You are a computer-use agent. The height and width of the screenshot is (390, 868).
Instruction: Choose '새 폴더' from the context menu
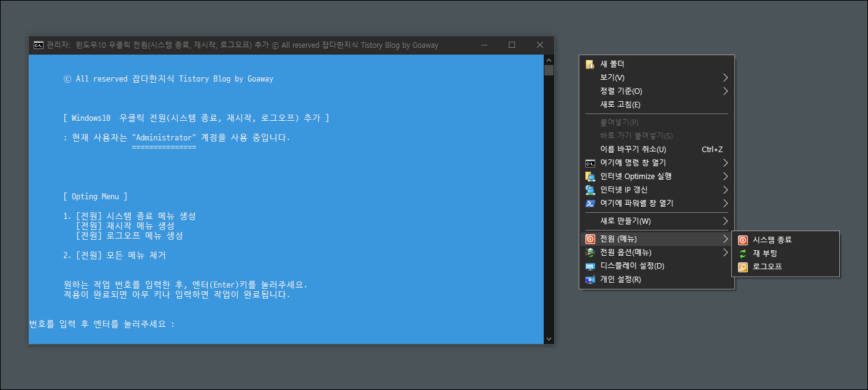pos(657,64)
